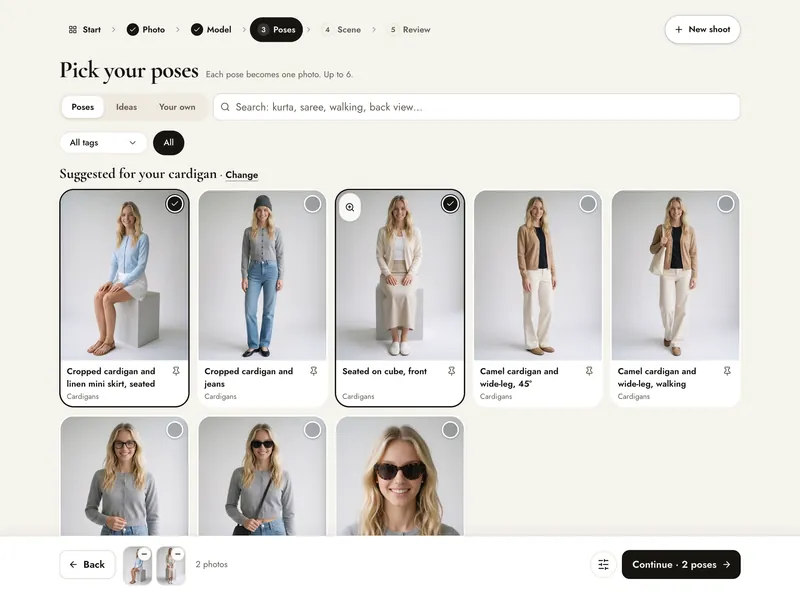Screen dimensions: 800x593
Task: Remove the blue cardigan thumbnail from selection
Action: [x=144, y=554]
